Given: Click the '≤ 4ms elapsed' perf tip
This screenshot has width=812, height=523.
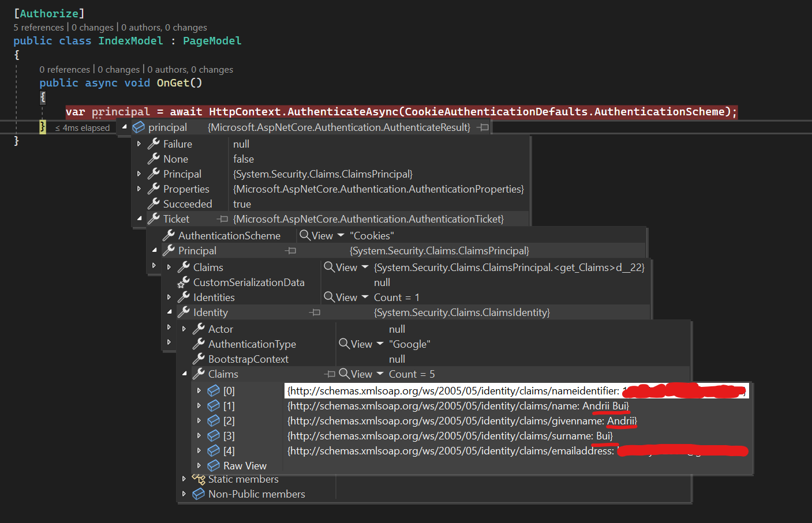Looking at the screenshot, I should [83, 127].
